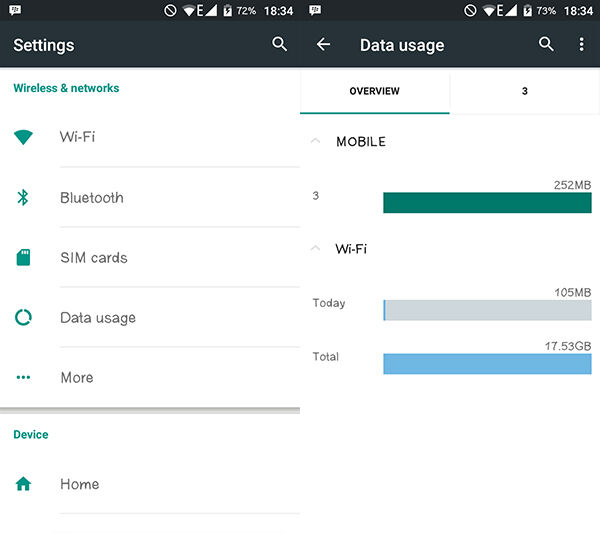The width and height of the screenshot is (600, 533).
Task: Tap the 105MB value label
Action: [573, 293]
